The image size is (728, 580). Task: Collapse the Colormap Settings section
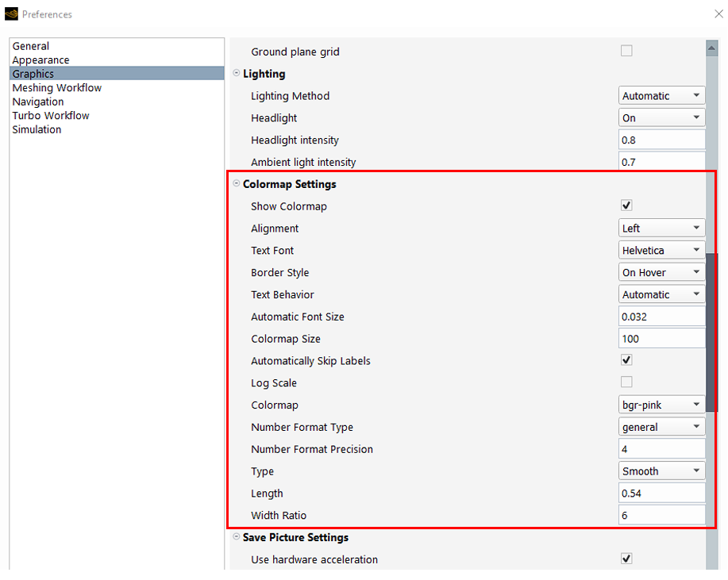(236, 184)
